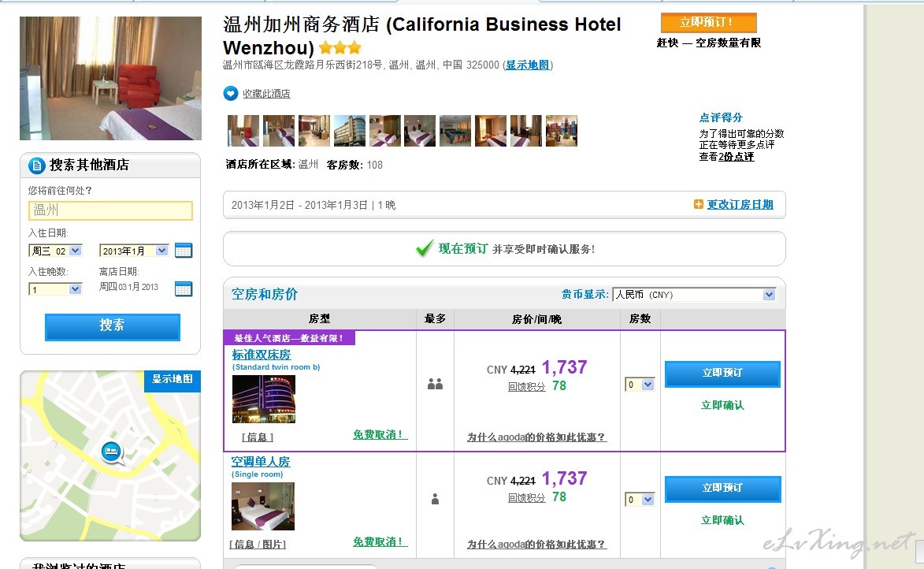
Task: Book the 标准双床房 with 立即预订 button
Action: click(x=722, y=374)
